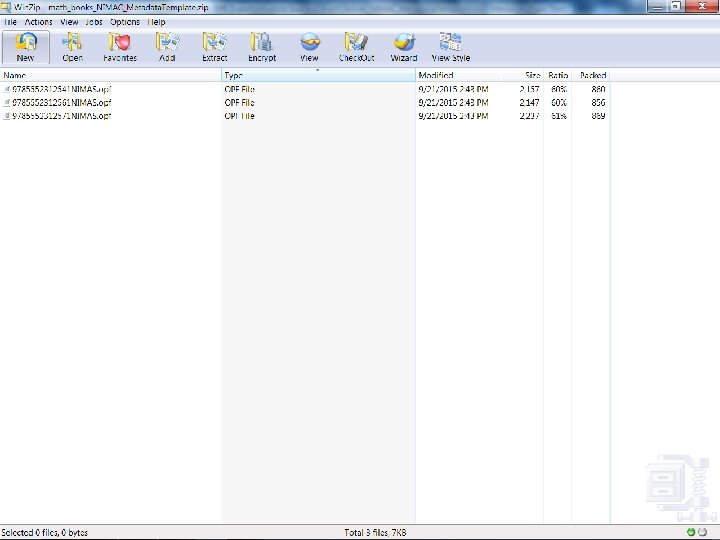720x540 pixels.
Task: Open the Actions menu
Action: point(39,22)
